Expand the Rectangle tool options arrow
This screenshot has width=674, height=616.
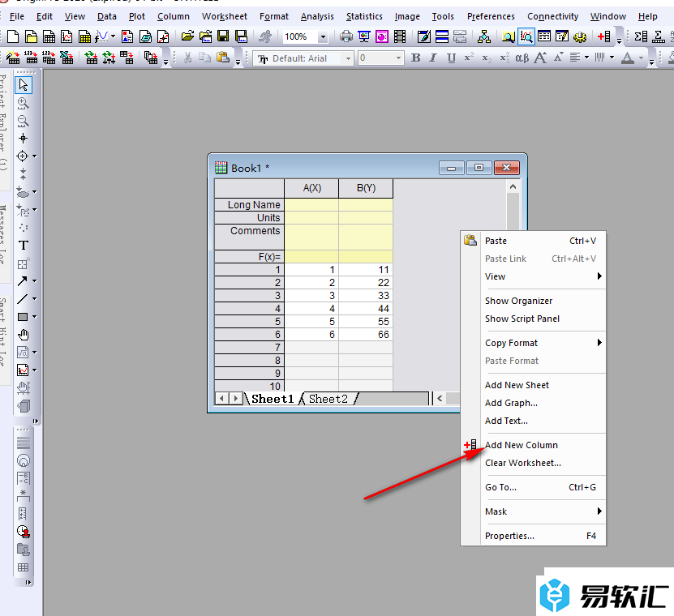point(35,317)
